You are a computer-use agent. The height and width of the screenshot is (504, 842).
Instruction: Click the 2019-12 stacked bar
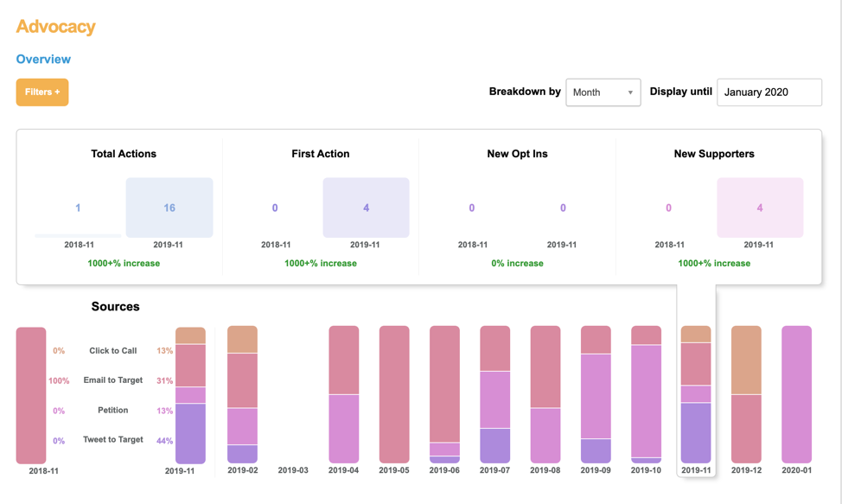(746, 394)
